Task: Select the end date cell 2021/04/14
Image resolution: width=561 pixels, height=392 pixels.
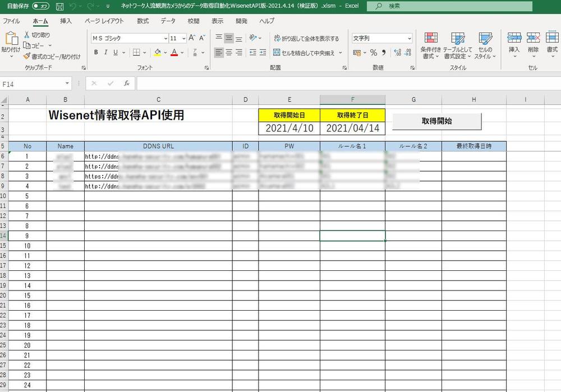Action: coord(352,128)
